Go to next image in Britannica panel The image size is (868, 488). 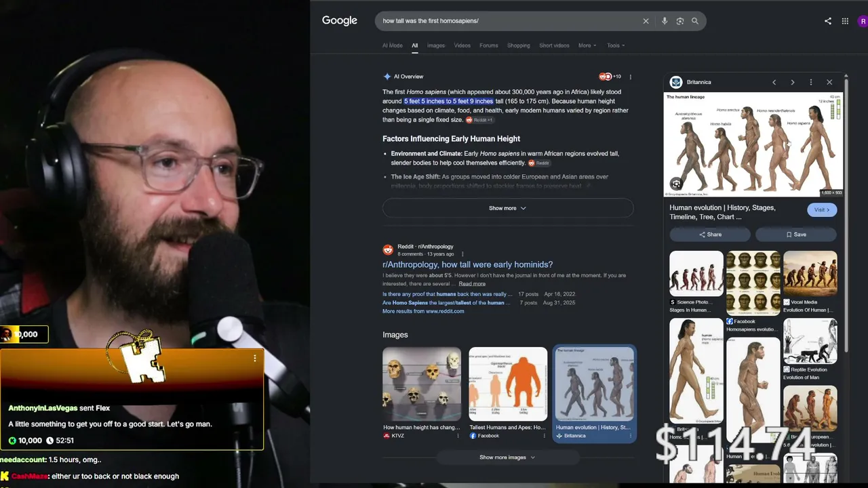click(x=792, y=82)
